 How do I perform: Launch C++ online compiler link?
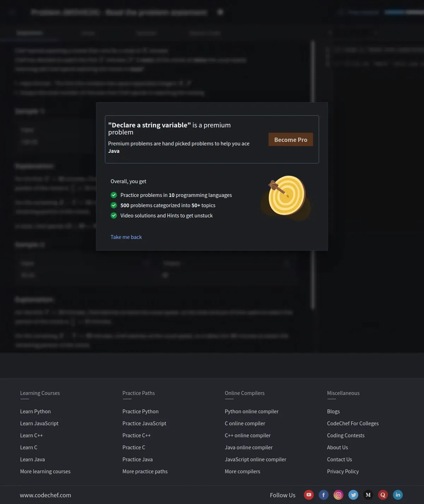point(248,435)
